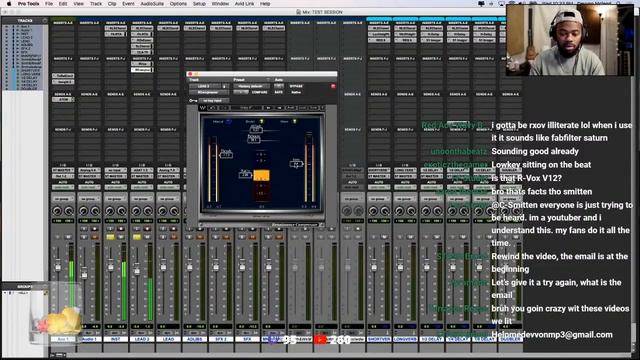Open the File menu
This screenshot has width=640, height=360.
pos(49,4)
